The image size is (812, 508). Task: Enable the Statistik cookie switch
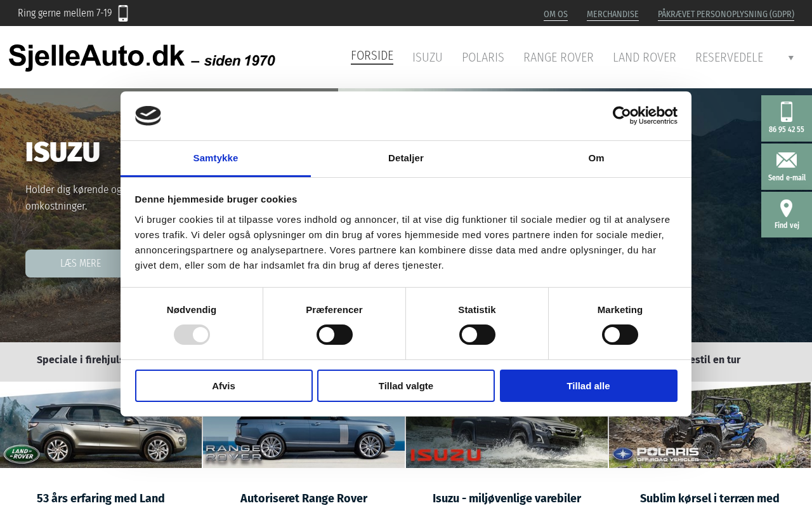(x=477, y=335)
